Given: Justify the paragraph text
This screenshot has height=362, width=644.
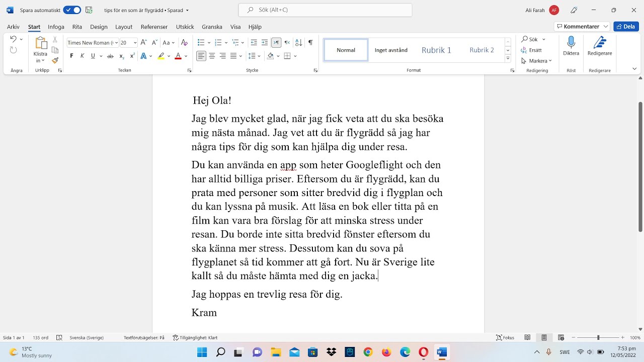Looking at the screenshot, I should [233, 56].
